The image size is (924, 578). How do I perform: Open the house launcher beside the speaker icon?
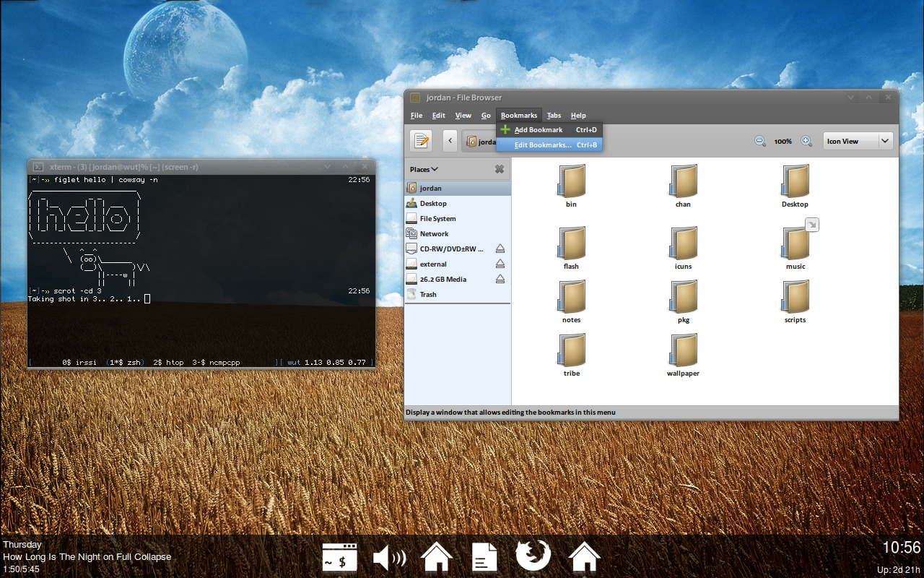click(x=437, y=557)
